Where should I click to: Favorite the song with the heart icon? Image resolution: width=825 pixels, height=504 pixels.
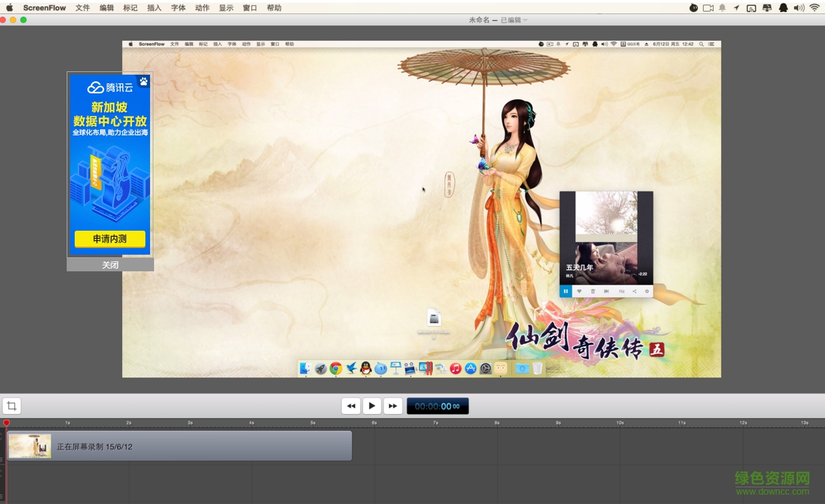(x=580, y=291)
